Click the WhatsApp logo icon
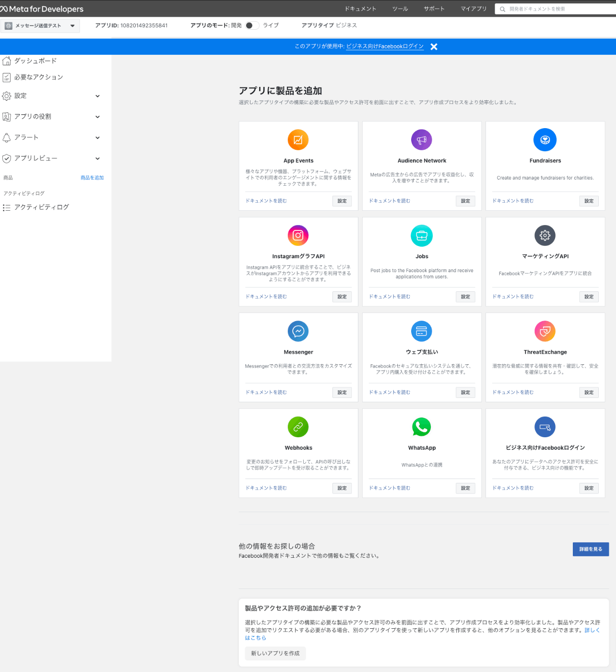Viewport: 616px width, 672px height. point(422,427)
